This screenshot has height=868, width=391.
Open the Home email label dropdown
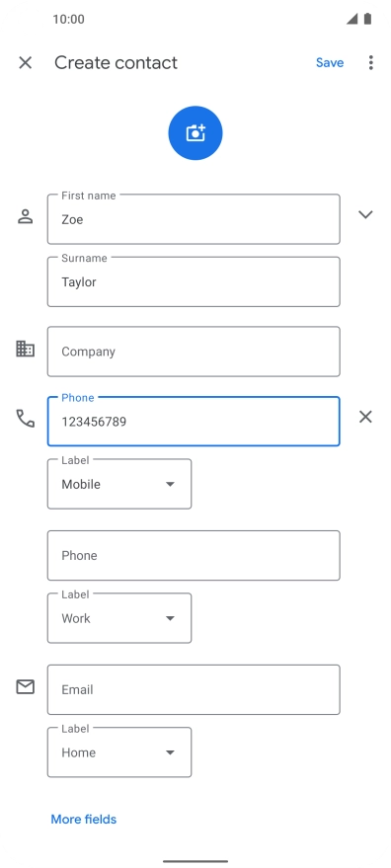(x=119, y=752)
